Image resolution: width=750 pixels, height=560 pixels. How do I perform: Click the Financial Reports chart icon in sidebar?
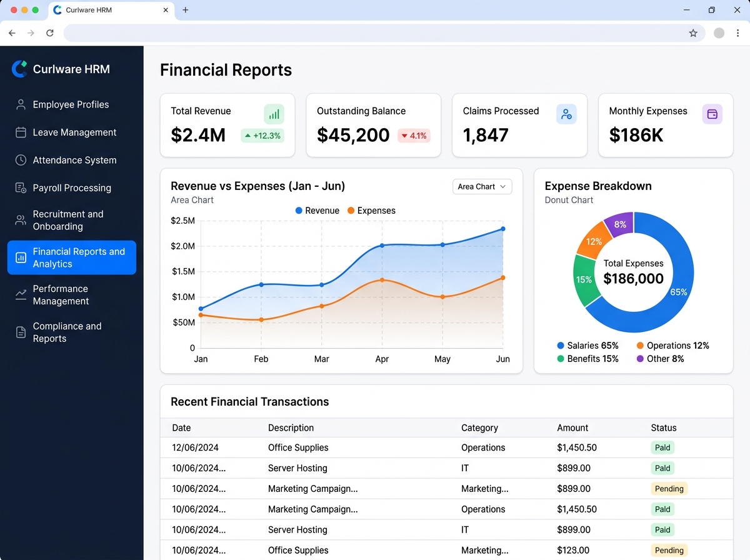[21, 257]
